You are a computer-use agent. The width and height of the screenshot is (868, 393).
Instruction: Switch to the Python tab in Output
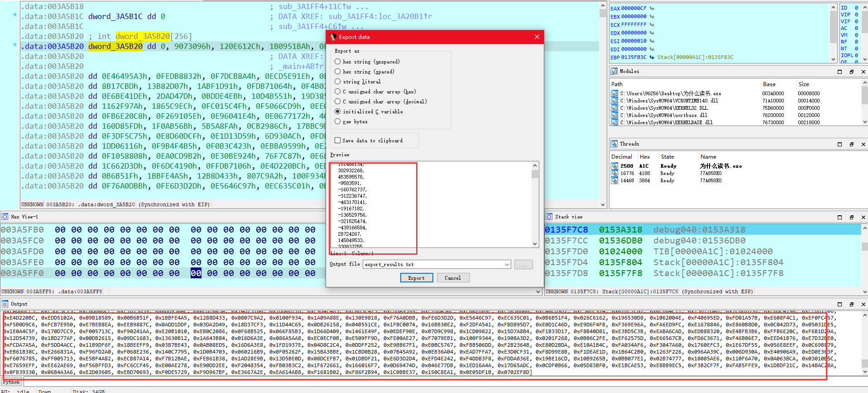point(11,382)
